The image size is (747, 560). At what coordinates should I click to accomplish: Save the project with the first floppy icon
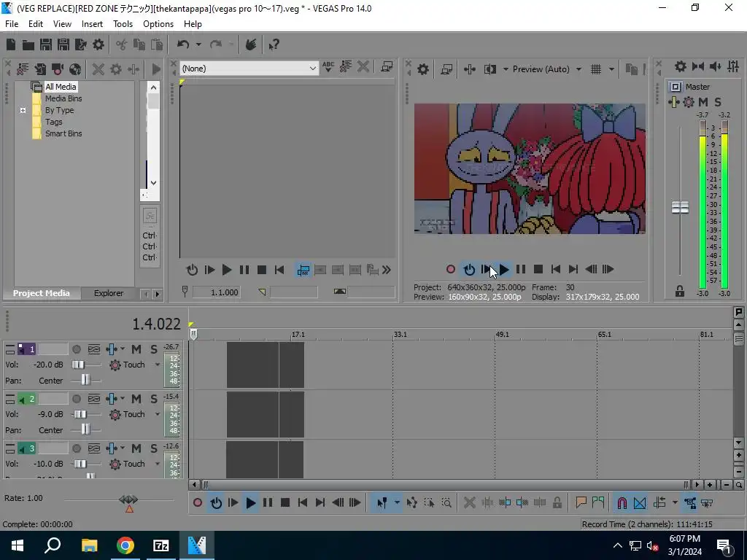click(x=46, y=44)
